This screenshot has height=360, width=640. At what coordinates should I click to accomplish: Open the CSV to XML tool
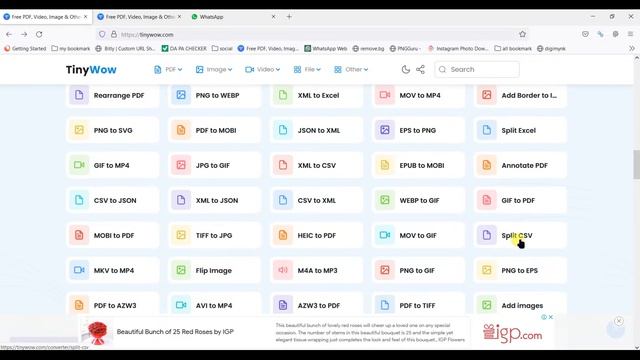pos(316,200)
